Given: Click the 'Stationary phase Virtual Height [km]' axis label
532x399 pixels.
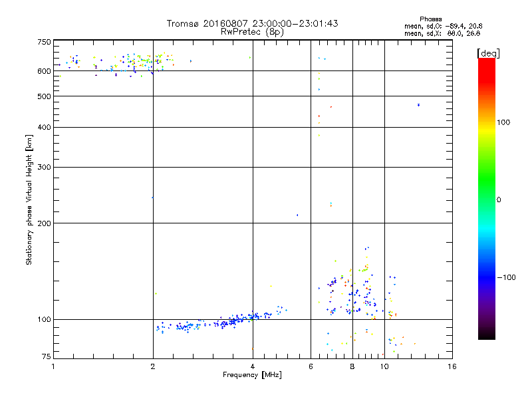Looking at the screenshot, I should point(29,199).
